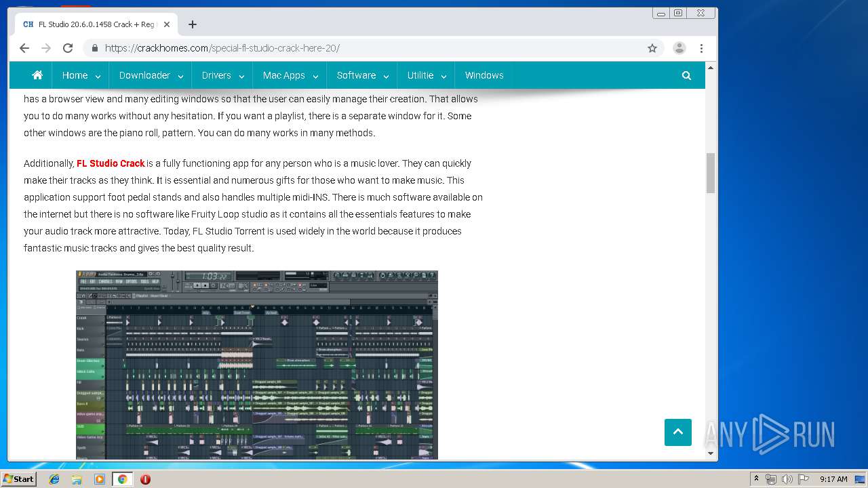Bookmark this page with the star icon
The height and width of the screenshot is (488, 868).
(652, 48)
